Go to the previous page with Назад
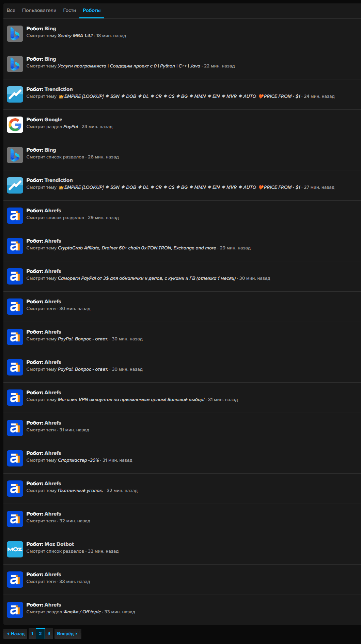This screenshot has height=644, width=361. 15,633
